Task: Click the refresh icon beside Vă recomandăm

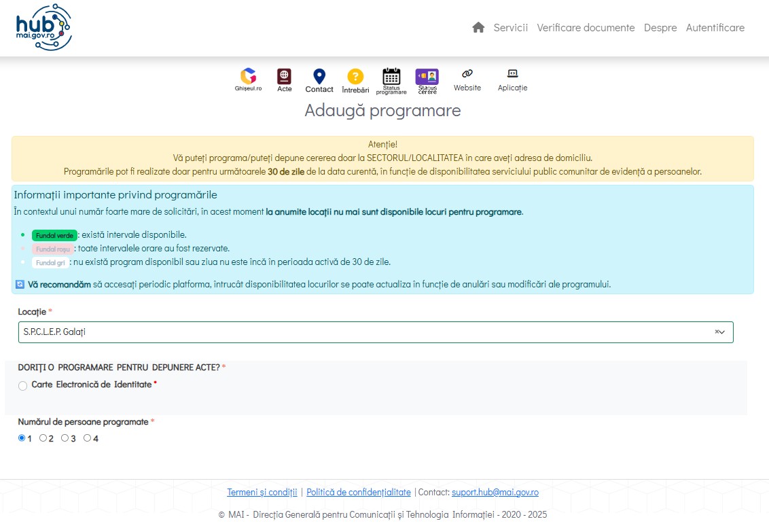Action: [20, 285]
